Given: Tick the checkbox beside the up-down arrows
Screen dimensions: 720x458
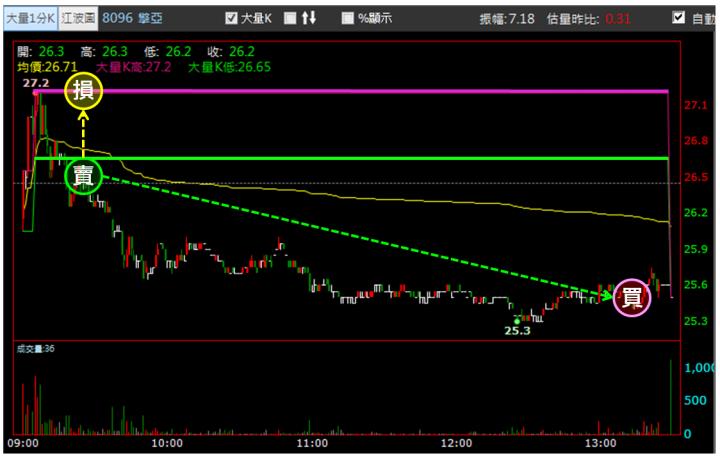Looking at the screenshot, I should (290, 18).
